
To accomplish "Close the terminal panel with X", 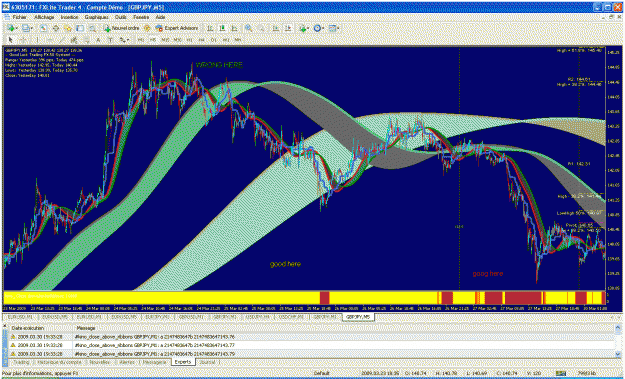I will [5, 326].
